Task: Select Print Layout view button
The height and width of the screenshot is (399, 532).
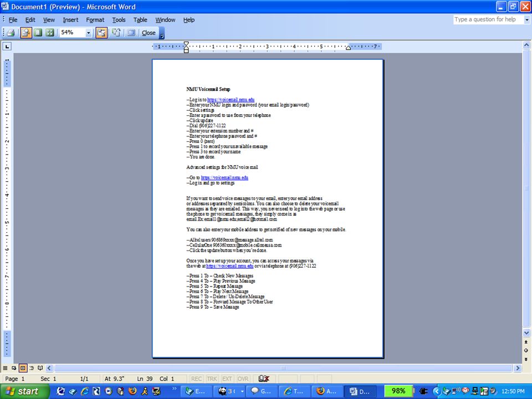Action: (x=23, y=368)
